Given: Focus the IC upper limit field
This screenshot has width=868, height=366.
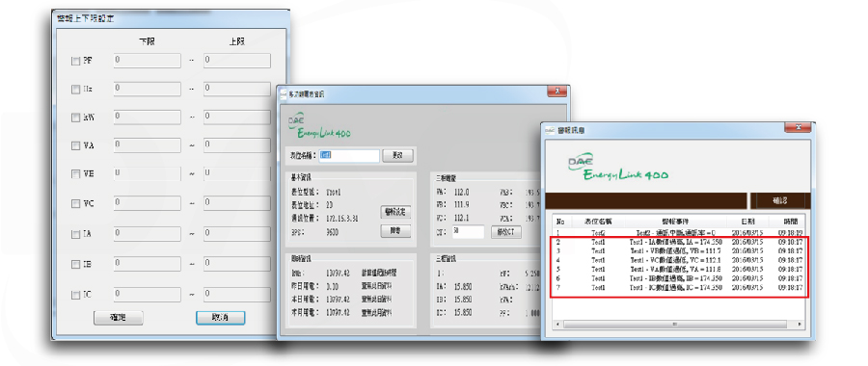Looking at the screenshot, I should (237, 294).
